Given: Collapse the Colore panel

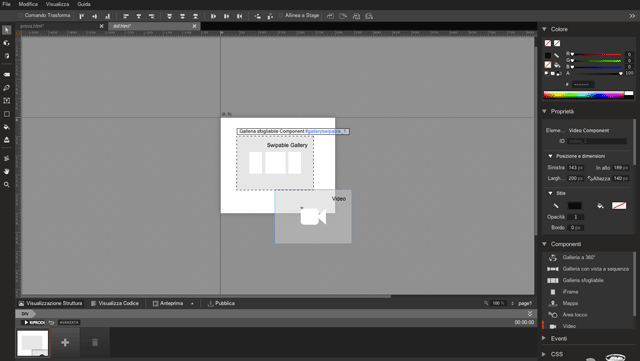Looking at the screenshot, I should point(544,29).
